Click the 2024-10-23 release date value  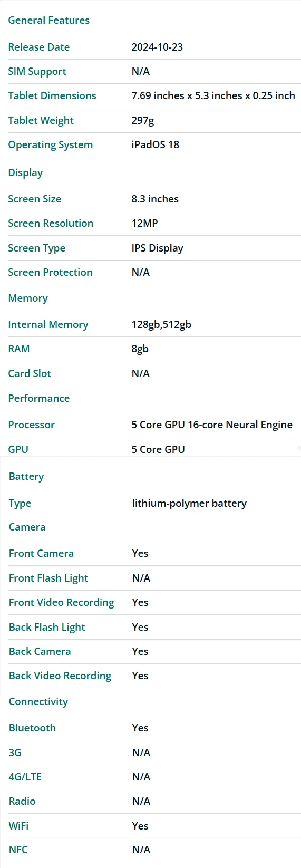[157, 47]
